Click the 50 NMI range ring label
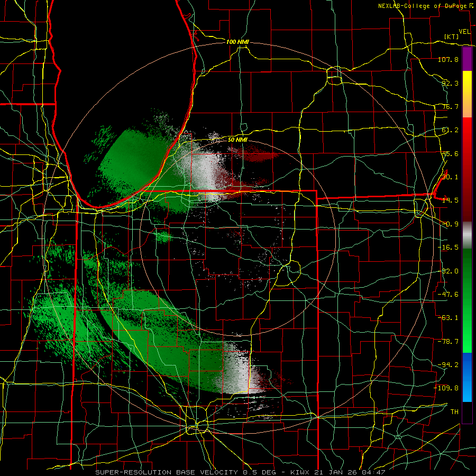The image size is (476, 476). (x=237, y=140)
